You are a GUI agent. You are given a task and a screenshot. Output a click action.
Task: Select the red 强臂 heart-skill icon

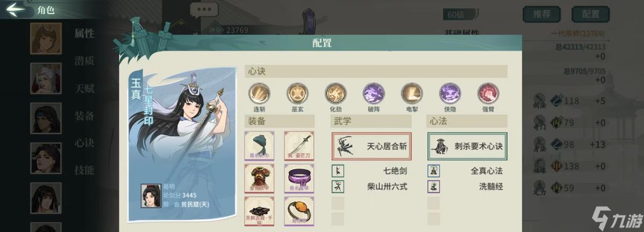pyautogui.click(x=488, y=93)
